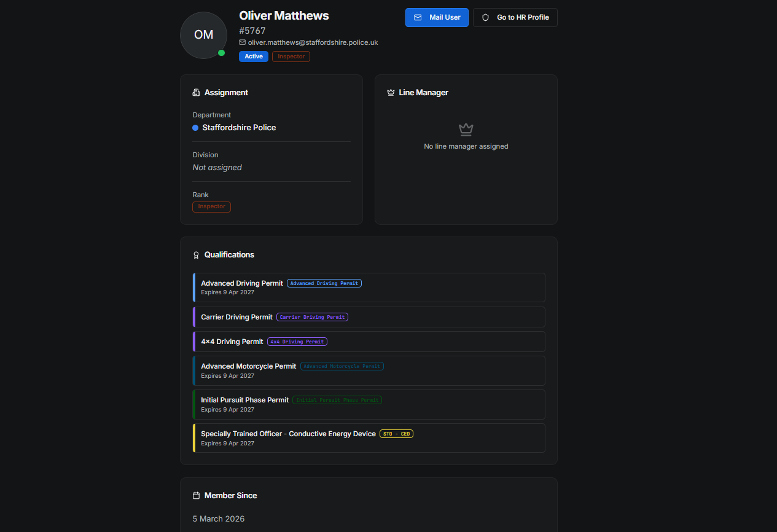Image resolution: width=777 pixels, height=532 pixels.
Task: Click the expiry date under Advanced Driving Permit
Action: (227, 292)
